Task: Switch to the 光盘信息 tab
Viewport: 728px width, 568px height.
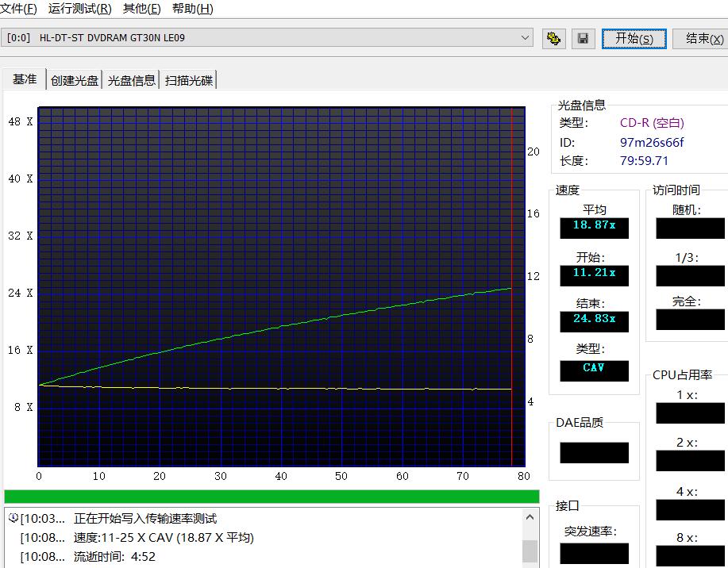Action: (x=131, y=79)
